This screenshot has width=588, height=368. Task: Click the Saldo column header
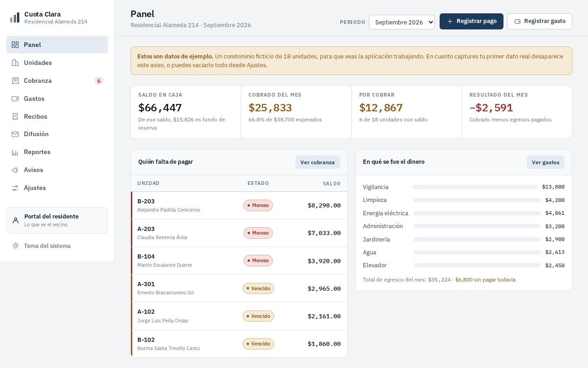332,184
